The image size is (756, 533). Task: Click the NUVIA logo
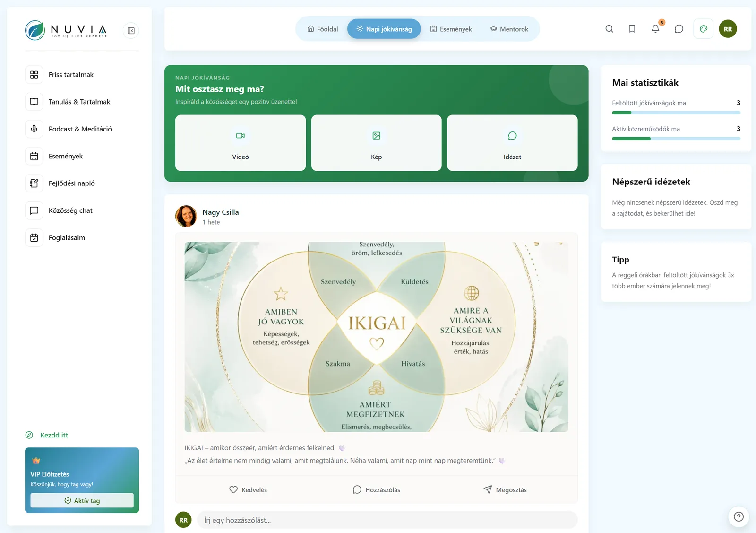66,30
